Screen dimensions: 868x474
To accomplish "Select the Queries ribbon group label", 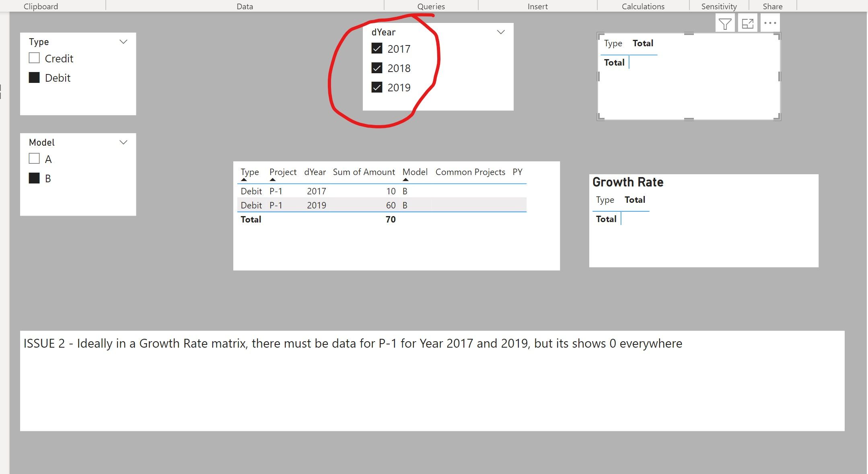I will 431,6.
